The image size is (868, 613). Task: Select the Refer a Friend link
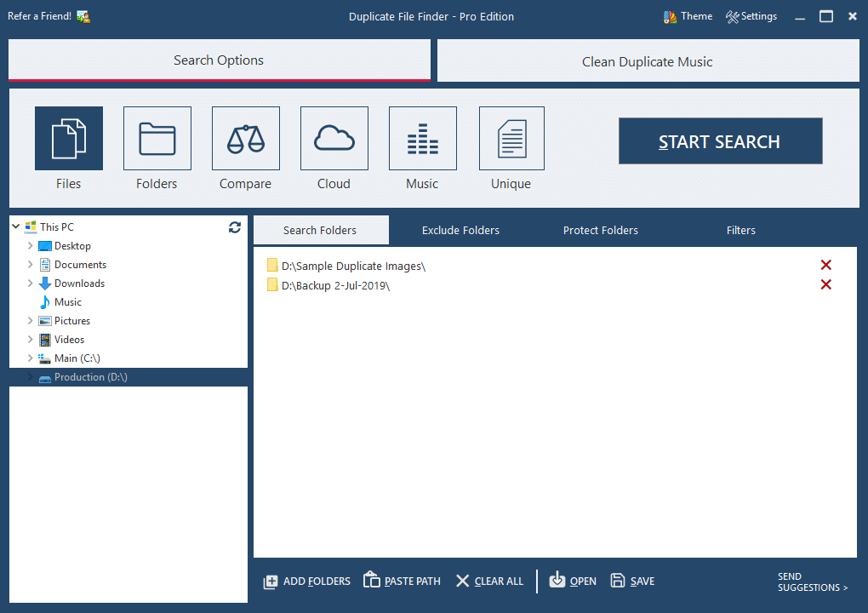coord(38,15)
